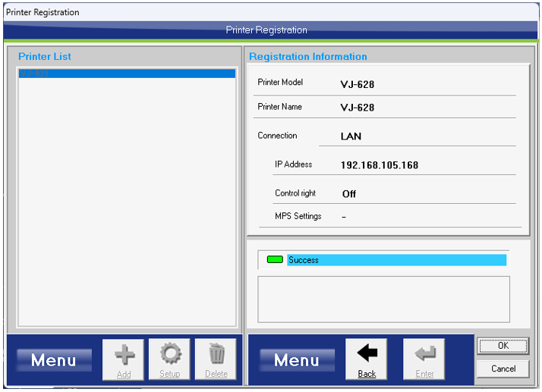Viewport: 542px width, 392px height.
Task: Click the Printer Name value VJ-628
Action: click(x=357, y=108)
